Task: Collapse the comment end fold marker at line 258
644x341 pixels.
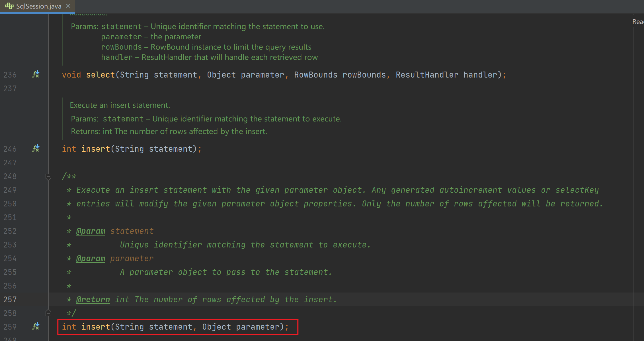Action: [x=48, y=313]
